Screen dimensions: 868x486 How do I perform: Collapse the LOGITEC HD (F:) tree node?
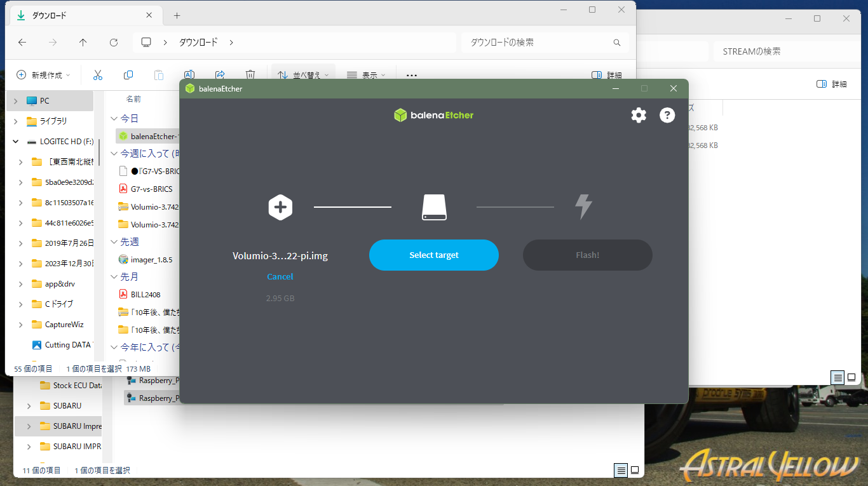point(17,142)
